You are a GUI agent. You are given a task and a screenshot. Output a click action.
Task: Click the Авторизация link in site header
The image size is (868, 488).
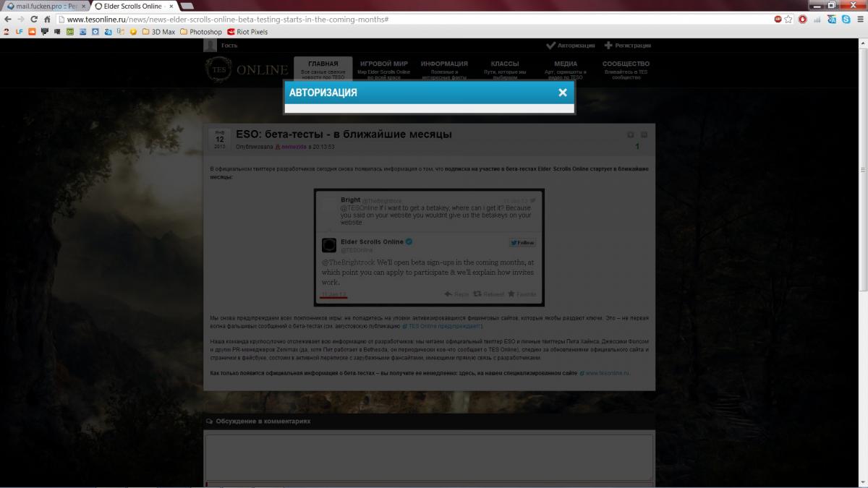(571, 46)
